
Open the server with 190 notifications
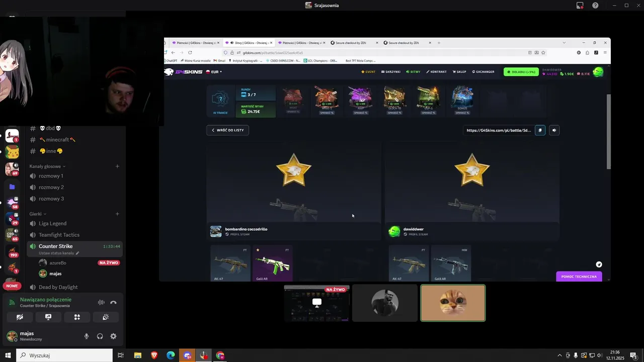(12, 251)
